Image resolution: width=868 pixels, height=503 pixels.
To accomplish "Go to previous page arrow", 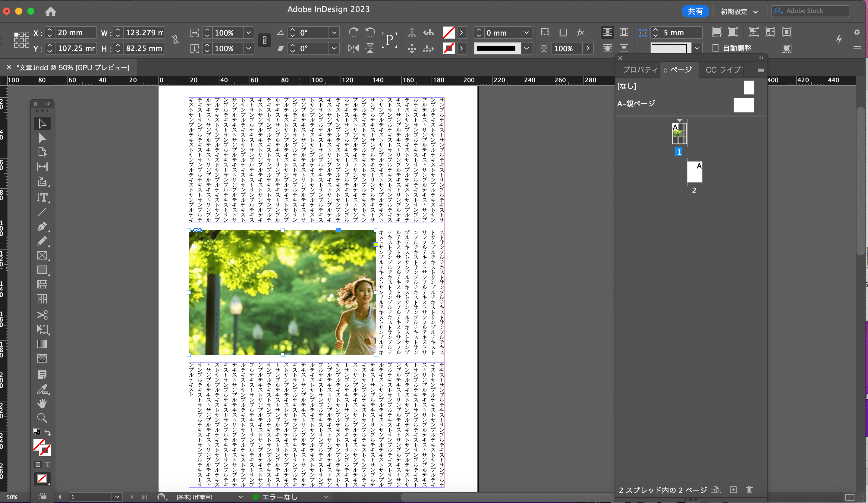I will pyautogui.click(x=60, y=497).
